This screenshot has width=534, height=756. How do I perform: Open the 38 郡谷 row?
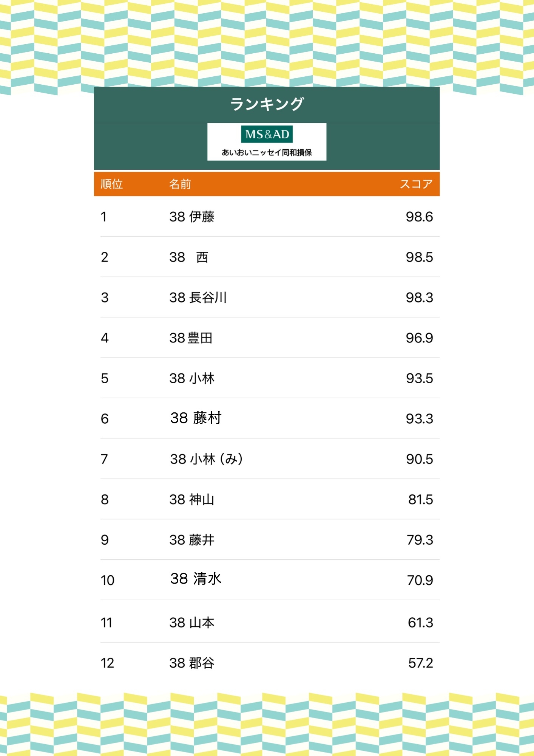[x=267, y=663]
